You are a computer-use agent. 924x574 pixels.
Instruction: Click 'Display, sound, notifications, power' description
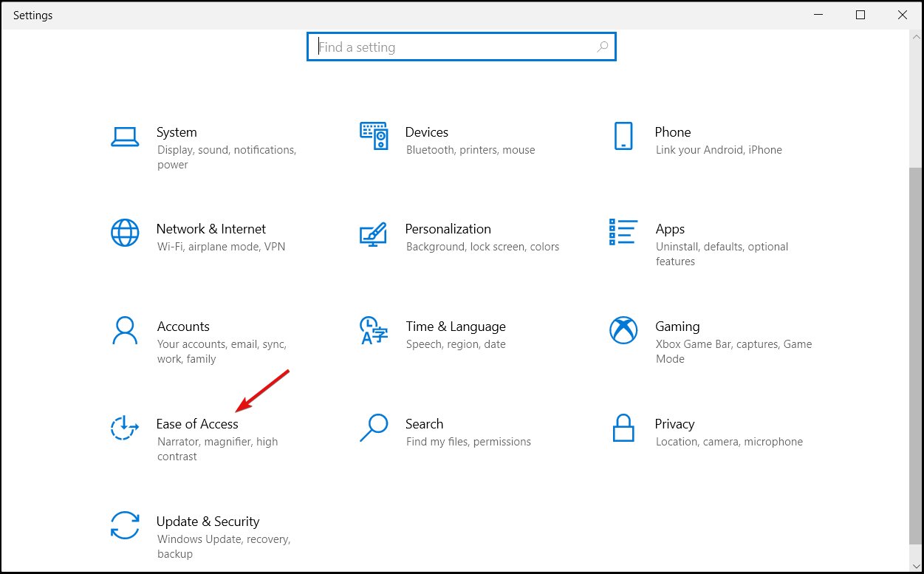coord(227,157)
